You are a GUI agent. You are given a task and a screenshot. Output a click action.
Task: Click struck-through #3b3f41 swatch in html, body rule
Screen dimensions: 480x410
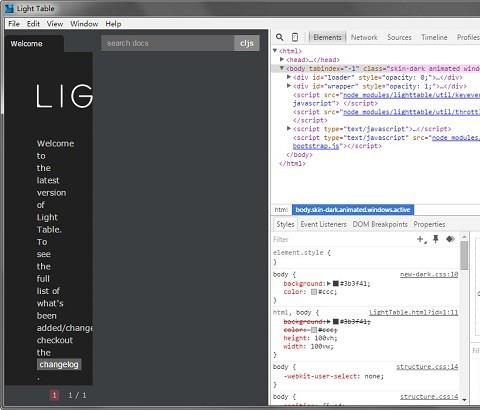tap(336, 321)
